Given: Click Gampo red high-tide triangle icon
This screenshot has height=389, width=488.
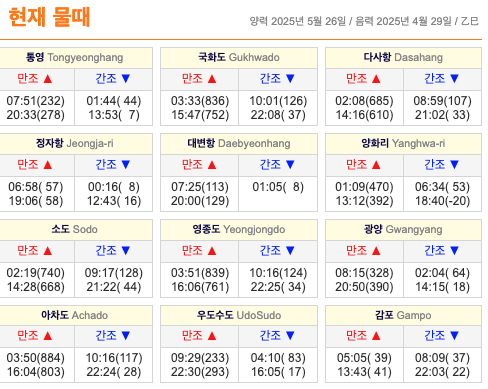Looking at the screenshot, I should point(376,336).
